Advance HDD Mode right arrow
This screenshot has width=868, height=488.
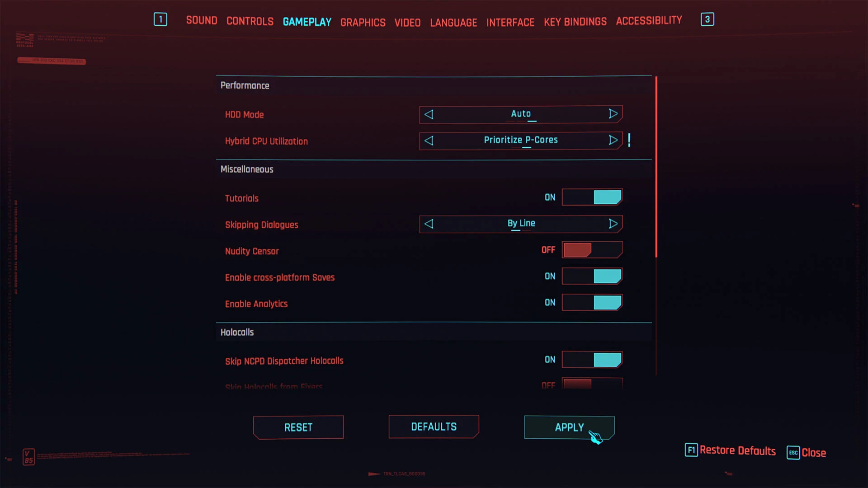pos(613,114)
